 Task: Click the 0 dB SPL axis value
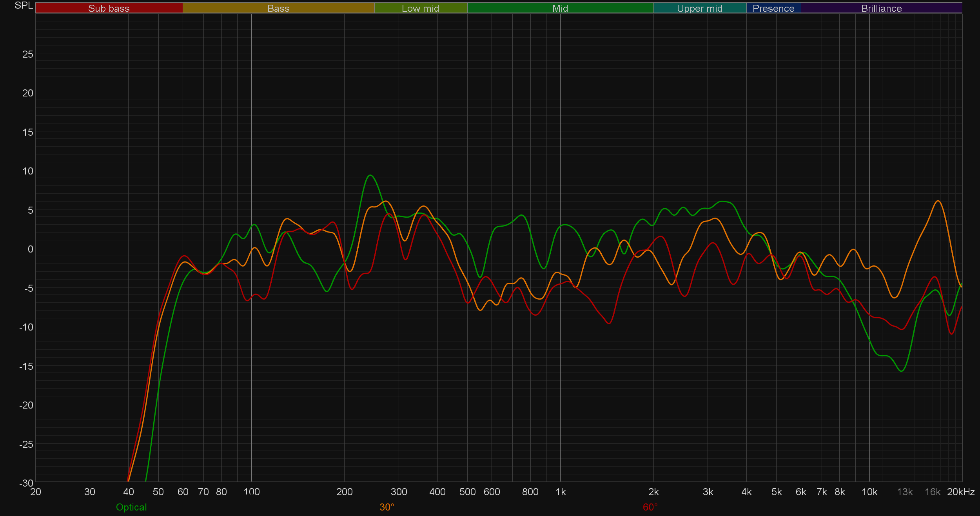pyautogui.click(x=30, y=249)
